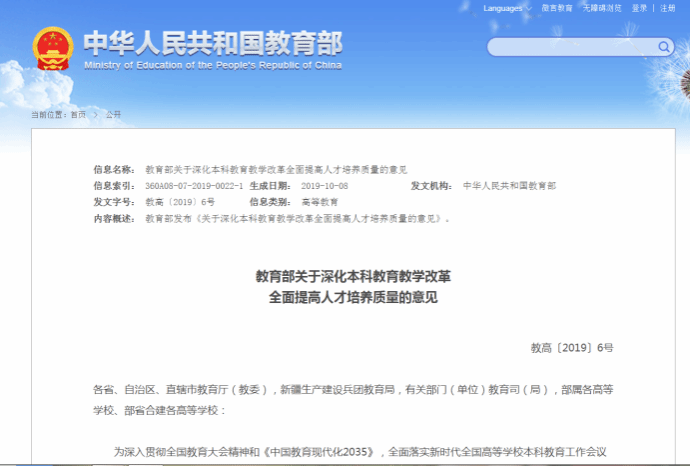Click the 信息名称 document name value
The width and height of the screenshot is (690, 467).
pyautogui.click(x=276, y=169)
